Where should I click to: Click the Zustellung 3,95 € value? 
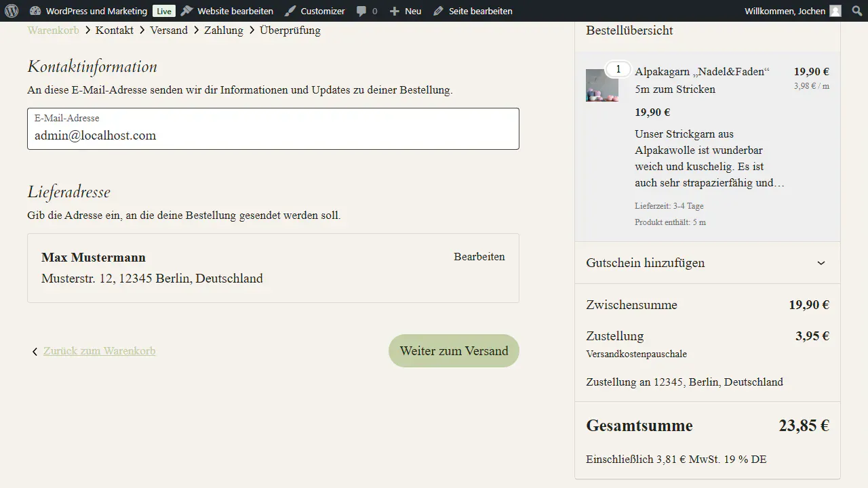(x=812, y=336)
